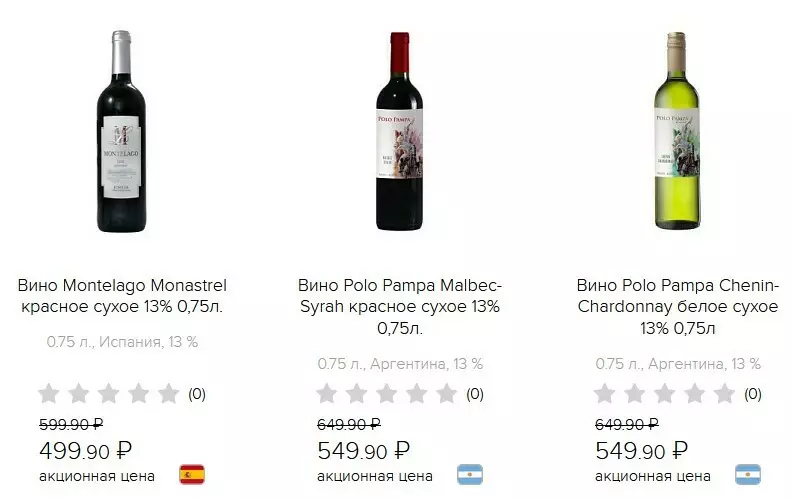Click Argentina flag under Malbec-Syrah wine

click(x=470, y=474)
